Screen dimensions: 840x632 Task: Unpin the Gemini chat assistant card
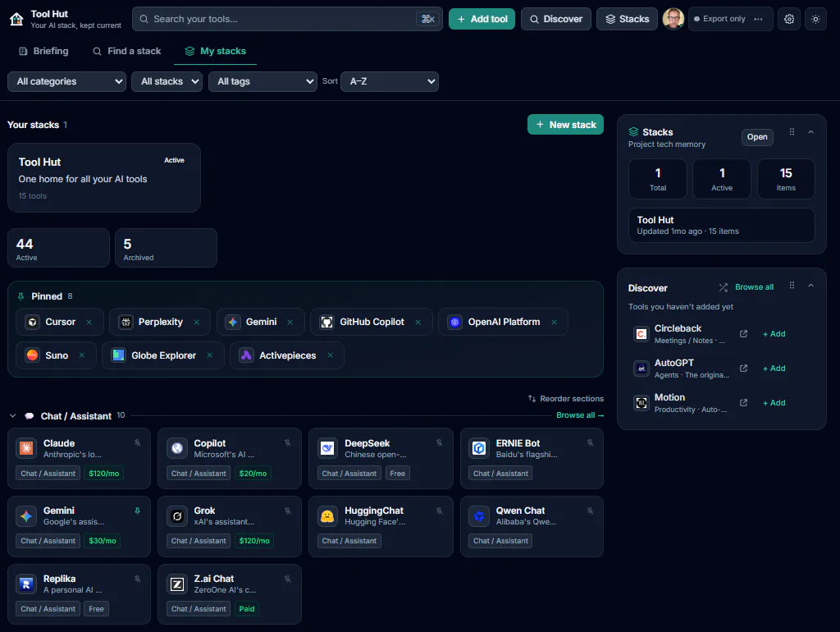[138, 511]
